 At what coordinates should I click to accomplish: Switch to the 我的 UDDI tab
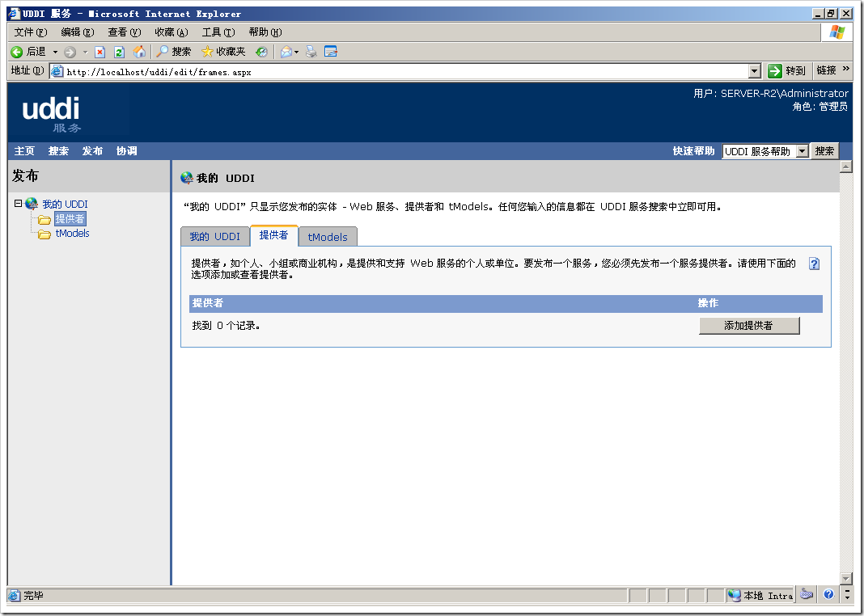pos(215,237)
